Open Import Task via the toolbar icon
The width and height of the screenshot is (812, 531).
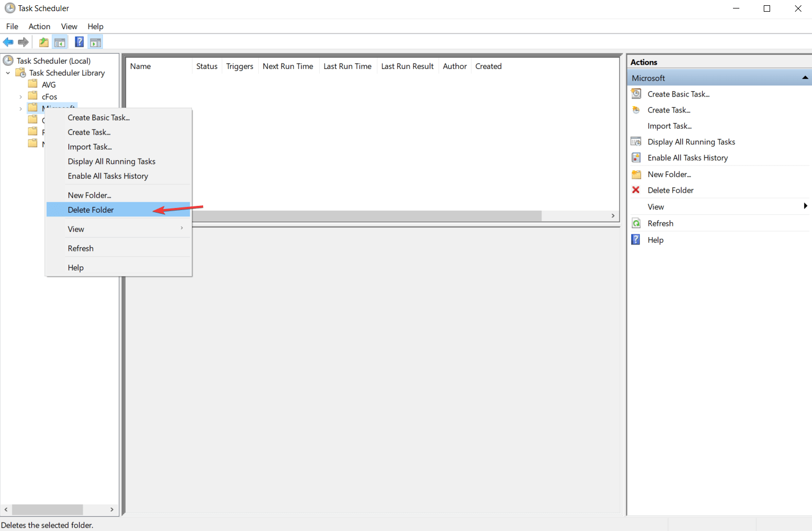pyautogui.click(x=43, y=42)
